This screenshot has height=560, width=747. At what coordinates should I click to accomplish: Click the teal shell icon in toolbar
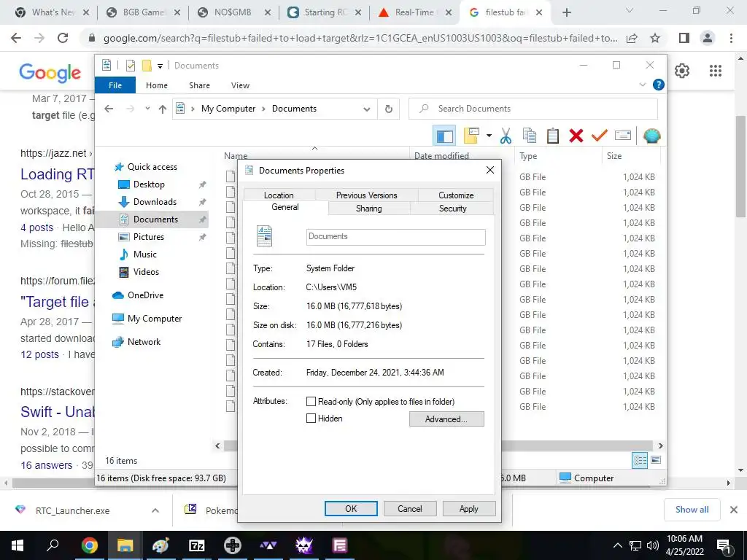651,136
